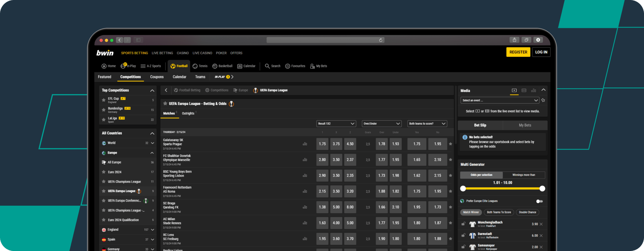Collapse the Media panel
Image resolution: width=644 pixels, height=251 pixels.
543,90
